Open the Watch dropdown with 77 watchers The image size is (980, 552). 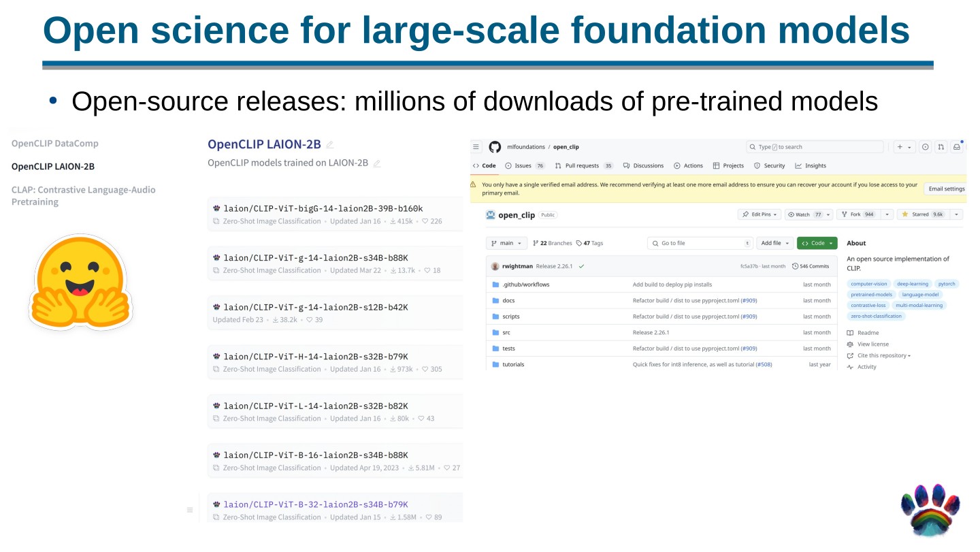[x=808, y=214]
